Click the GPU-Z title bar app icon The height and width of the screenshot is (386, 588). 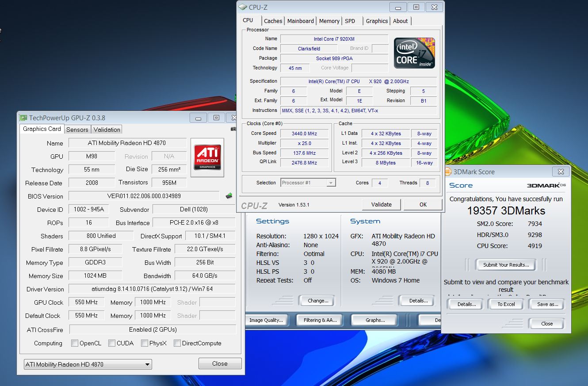tap(23, 118)
